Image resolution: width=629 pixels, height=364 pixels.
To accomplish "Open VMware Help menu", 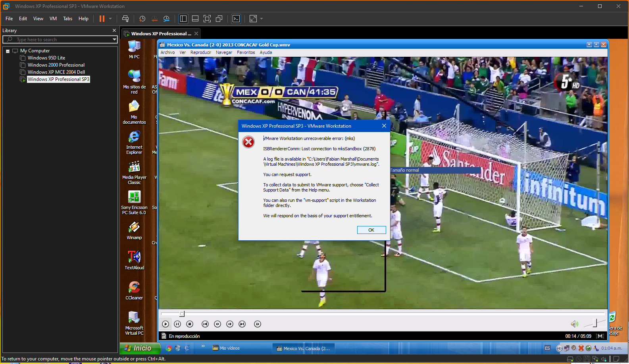I will coord(83,19).
